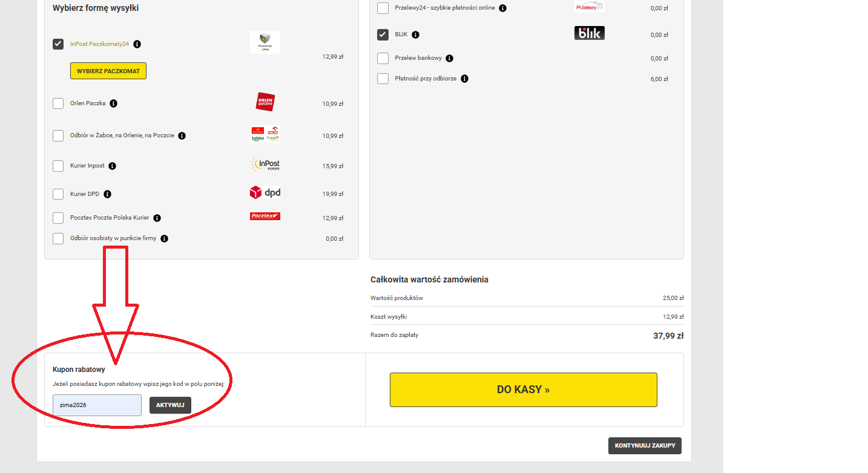Open info icon next to BLIK
The width and height of the screenshot is (868, 473).
(x=416, y=34)
